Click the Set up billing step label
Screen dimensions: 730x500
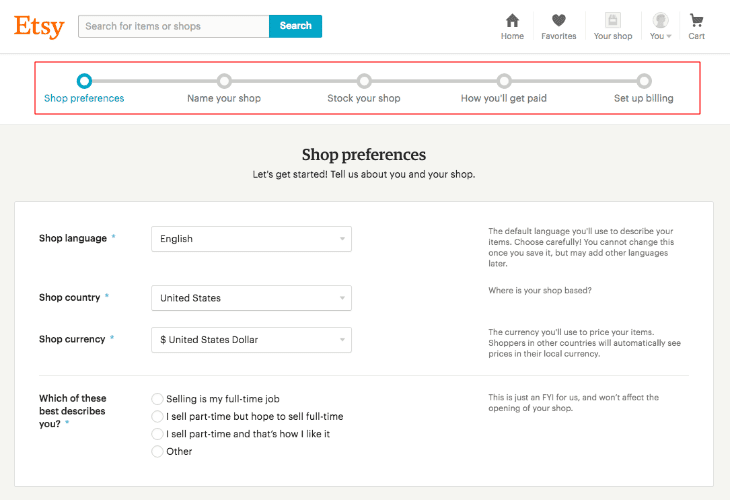(643, 98)
